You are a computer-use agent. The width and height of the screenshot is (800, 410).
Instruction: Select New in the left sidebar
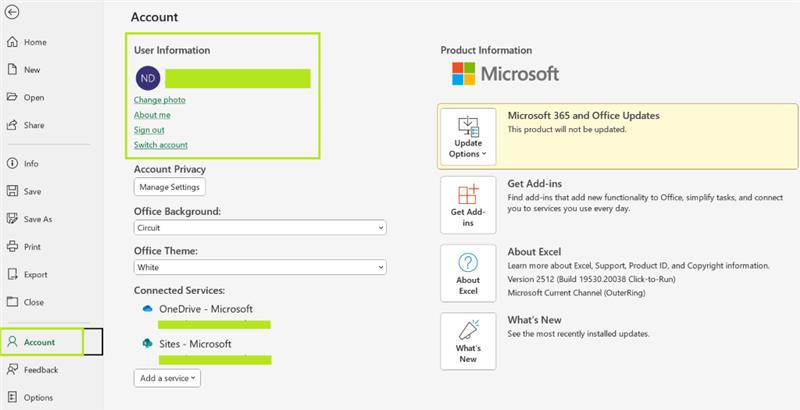point(24,70)
